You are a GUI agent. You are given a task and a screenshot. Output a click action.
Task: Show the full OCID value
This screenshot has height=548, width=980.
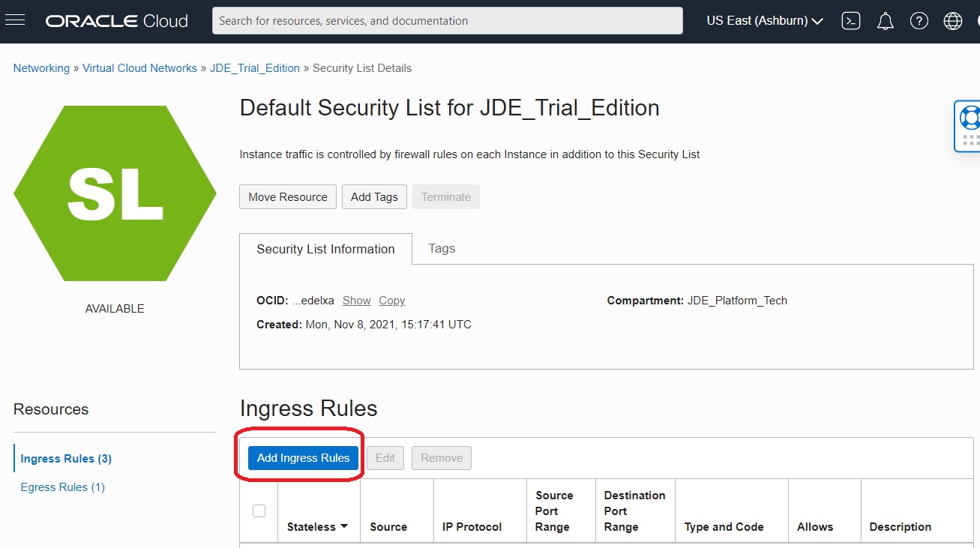coord(356,300)
